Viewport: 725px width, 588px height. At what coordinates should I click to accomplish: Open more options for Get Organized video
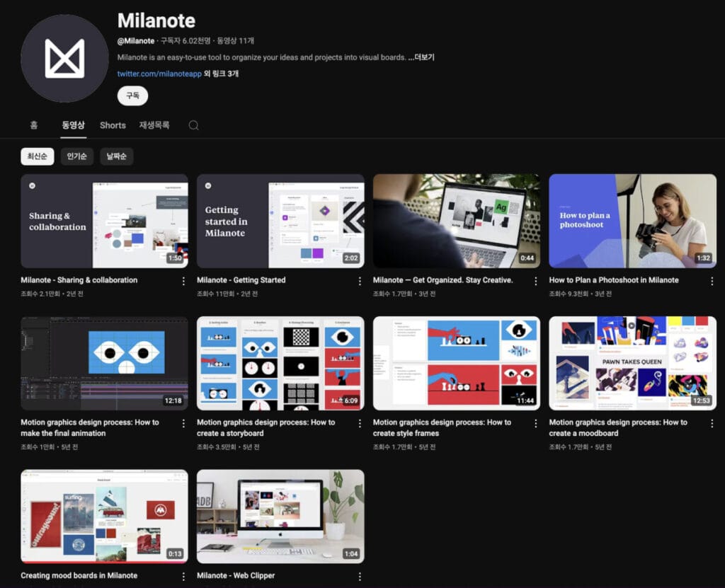pyautogui.click(x=535, y=281)
